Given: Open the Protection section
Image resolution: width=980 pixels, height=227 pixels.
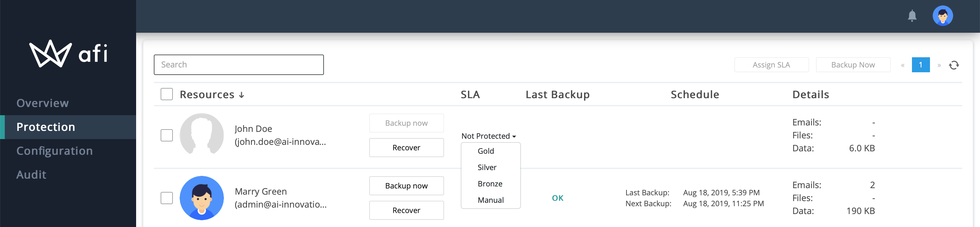Looking at the screenshot, I should [68, 127].
